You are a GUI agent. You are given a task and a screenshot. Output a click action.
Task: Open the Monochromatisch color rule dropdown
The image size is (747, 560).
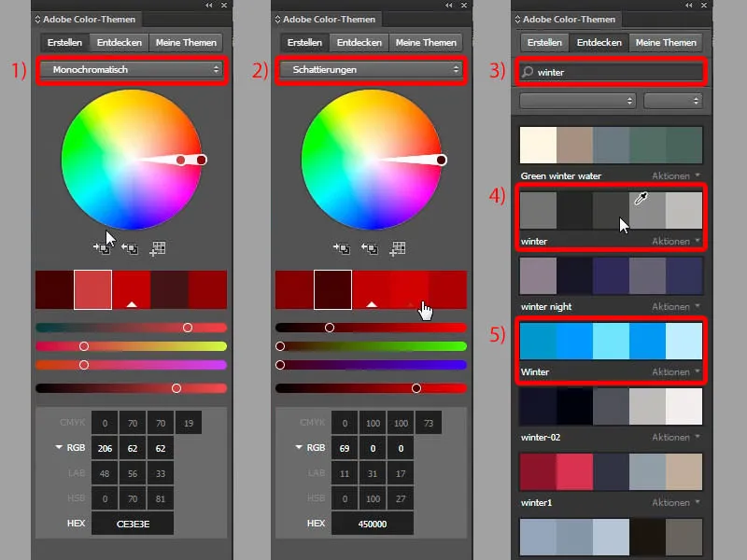[132, 69]
